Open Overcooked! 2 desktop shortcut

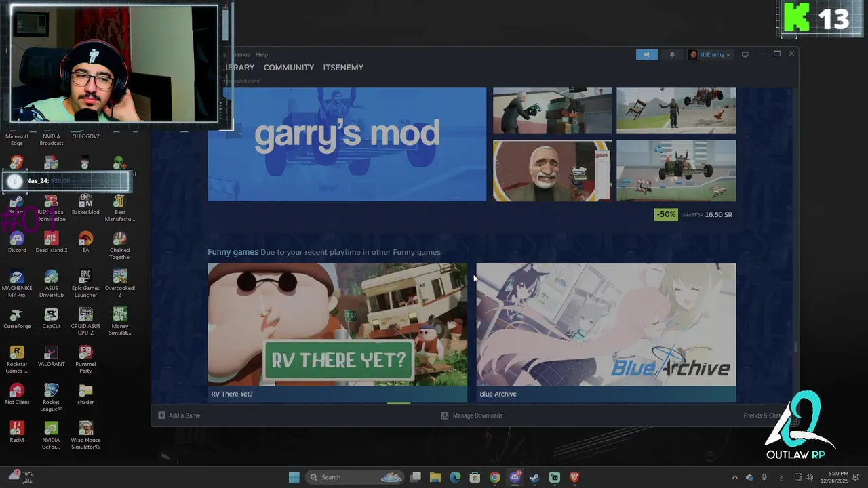coord(119,283)
